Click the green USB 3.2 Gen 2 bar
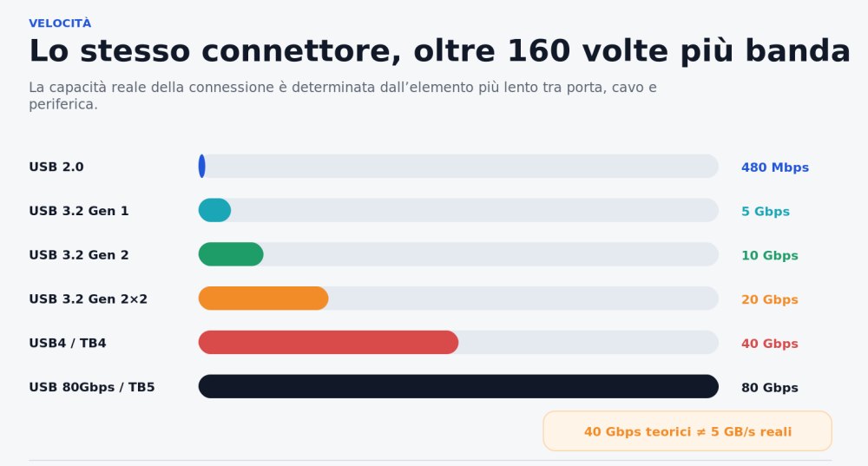This screenshot has width=868, height=466. click(x=231, y=254)
